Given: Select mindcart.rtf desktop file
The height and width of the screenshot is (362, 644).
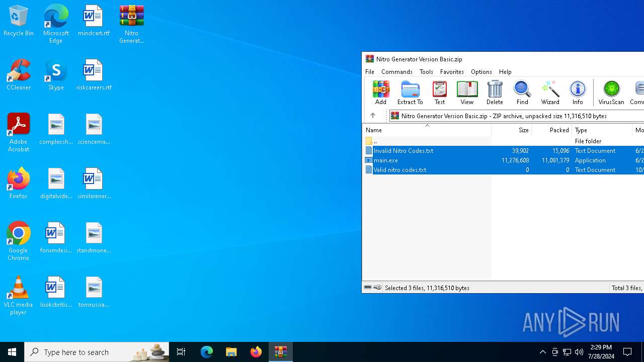Looking at the screenshot, I should [x=94, y=21].
